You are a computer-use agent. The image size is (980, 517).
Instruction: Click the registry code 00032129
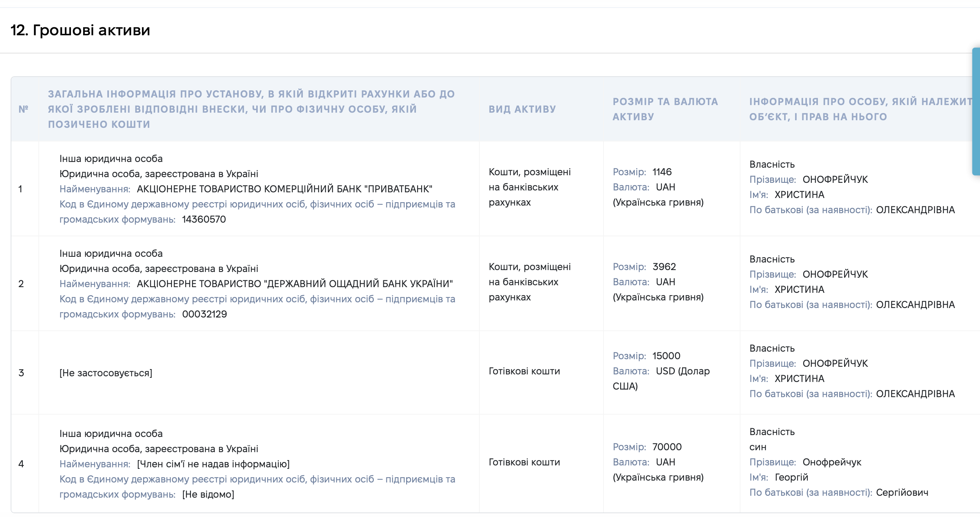(204, 314)
